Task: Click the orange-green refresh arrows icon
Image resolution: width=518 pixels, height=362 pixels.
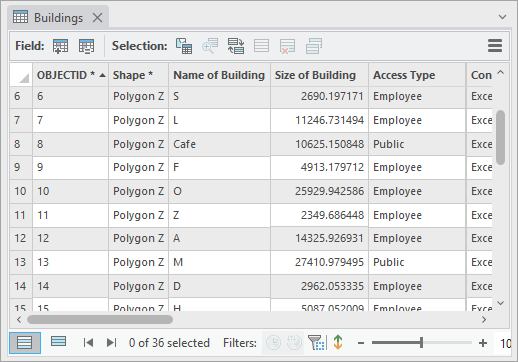Action: tap(338, 342)
